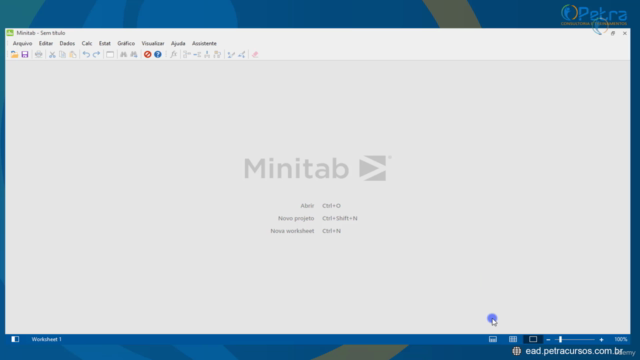Click the Print icon in toolbar
The width and height of the screenshot is (640, 360).
(38, 54)
